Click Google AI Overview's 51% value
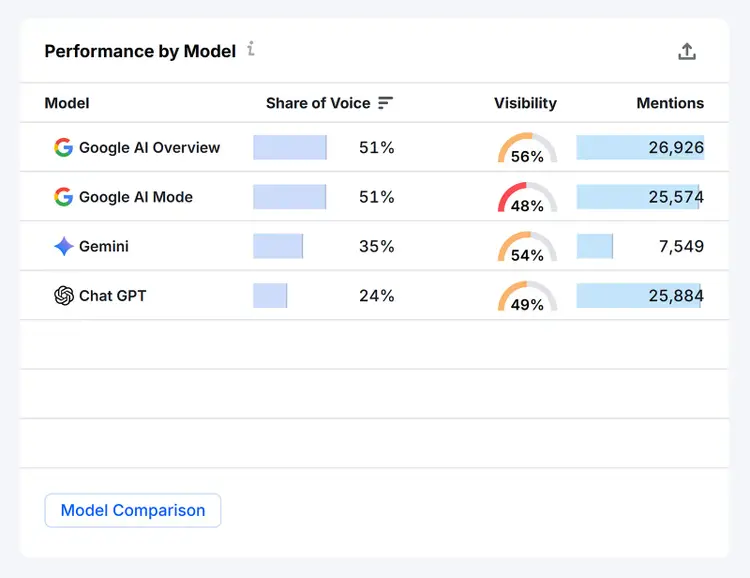Image resolution: width=750 pixels, height=578 pixels. pos(377,147)
